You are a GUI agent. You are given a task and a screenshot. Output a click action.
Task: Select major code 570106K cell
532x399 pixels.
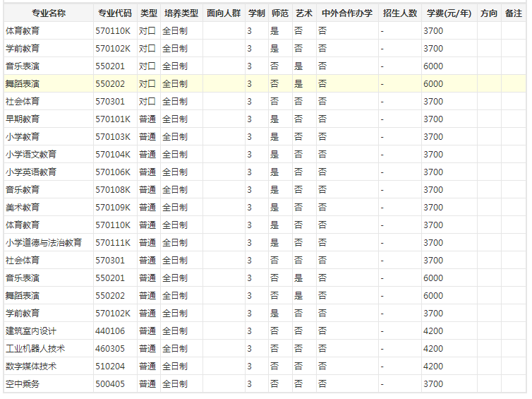(114, 172)
